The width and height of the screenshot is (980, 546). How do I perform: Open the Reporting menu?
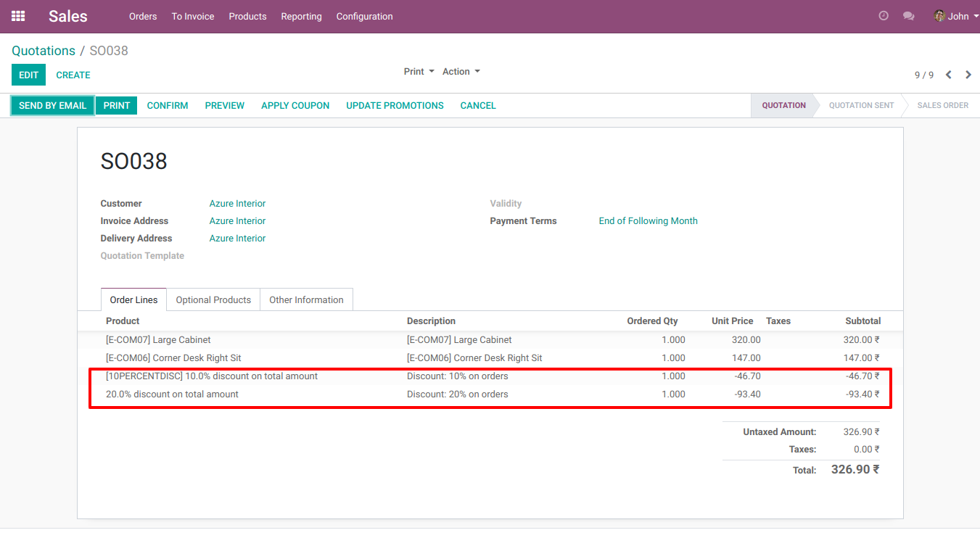point(301,16)
